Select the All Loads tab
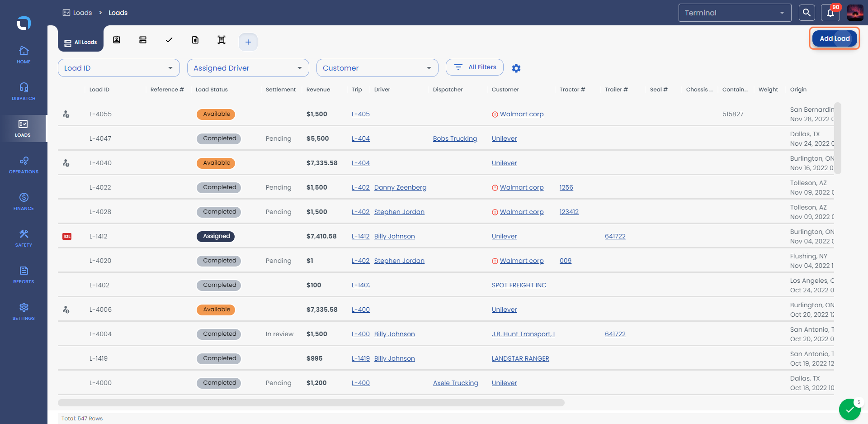This screenshot has height=424, width=868. point(80,43)
